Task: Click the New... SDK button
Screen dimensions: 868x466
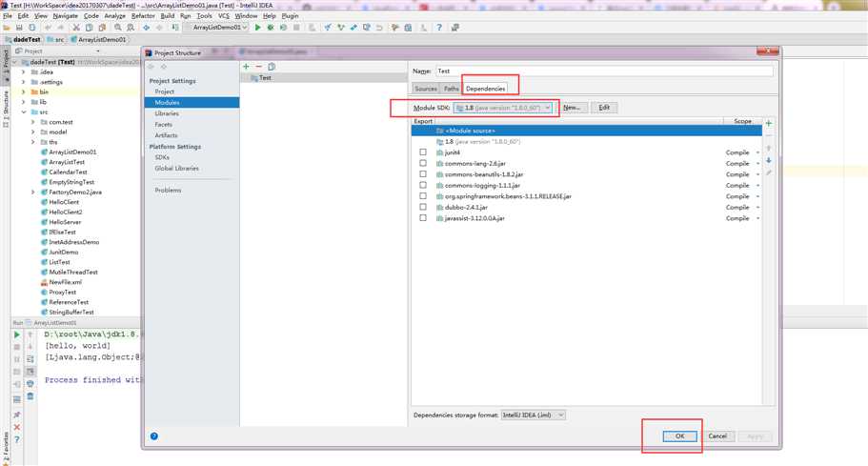Action: click(x=572, y=108)
